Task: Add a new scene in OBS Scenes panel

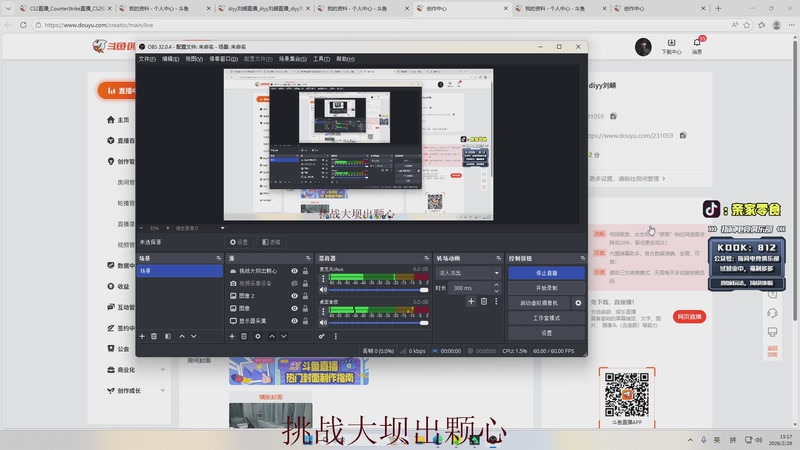Action: (142, 336)
